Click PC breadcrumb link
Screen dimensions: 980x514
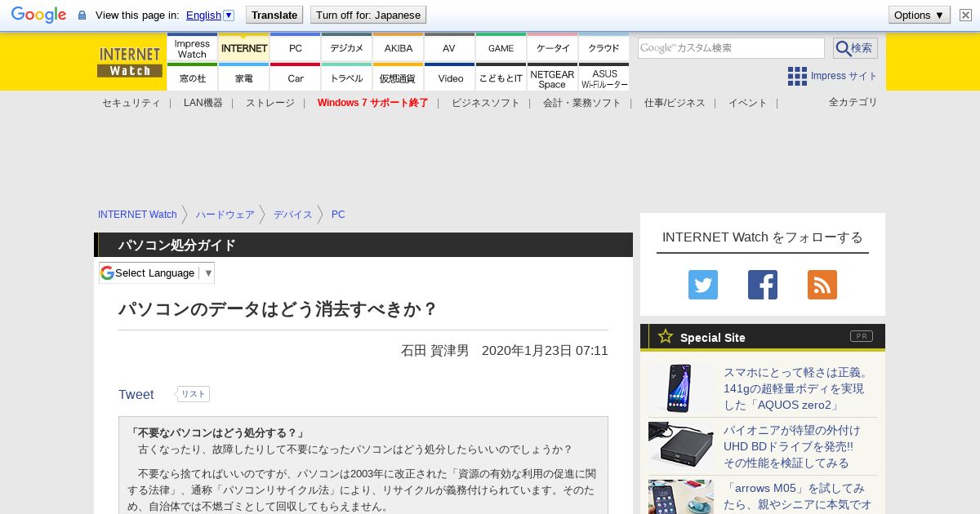pyautogui.click(x=338, y=215)
